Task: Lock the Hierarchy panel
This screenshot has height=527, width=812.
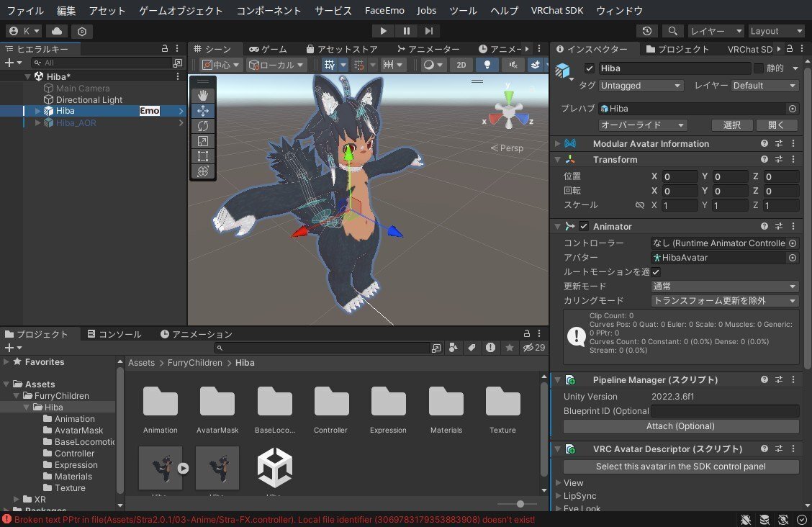Action: click(x=165, y=49)
